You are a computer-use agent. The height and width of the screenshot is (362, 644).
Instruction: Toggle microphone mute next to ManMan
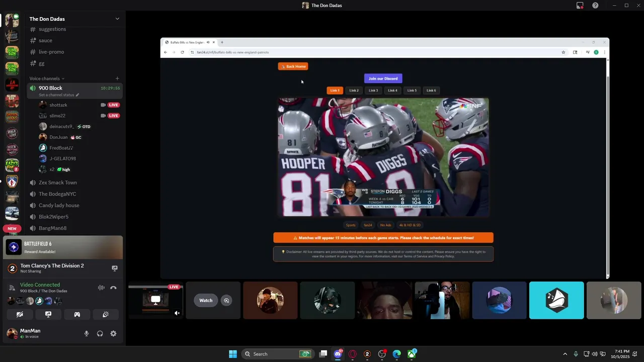[x=87, y=333]
